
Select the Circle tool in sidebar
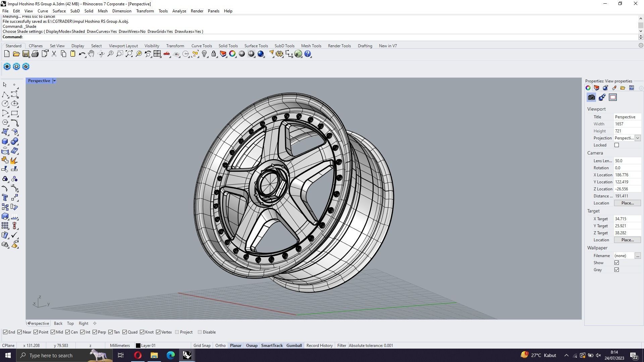click(x=5, y=104)
